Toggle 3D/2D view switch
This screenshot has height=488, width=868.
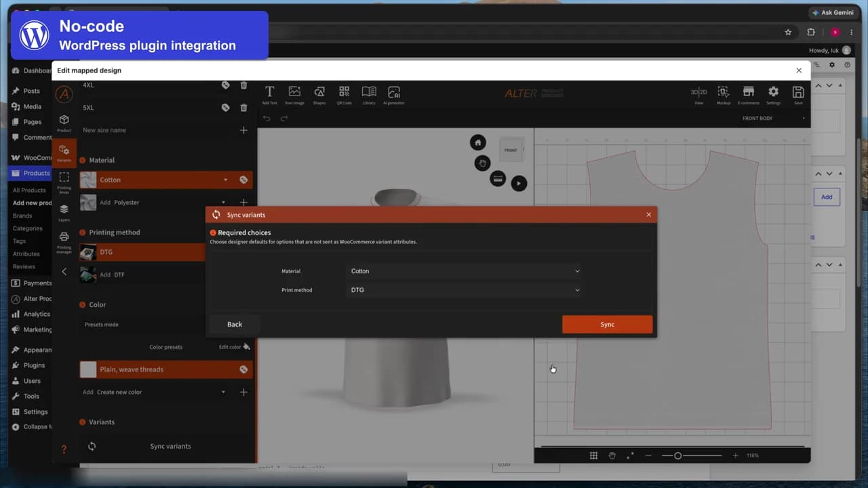[698, 94]
